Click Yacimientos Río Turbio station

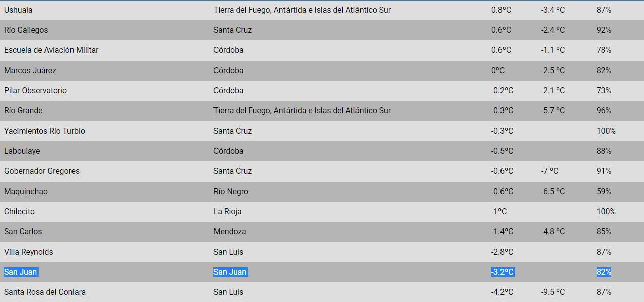pos(44,131)
